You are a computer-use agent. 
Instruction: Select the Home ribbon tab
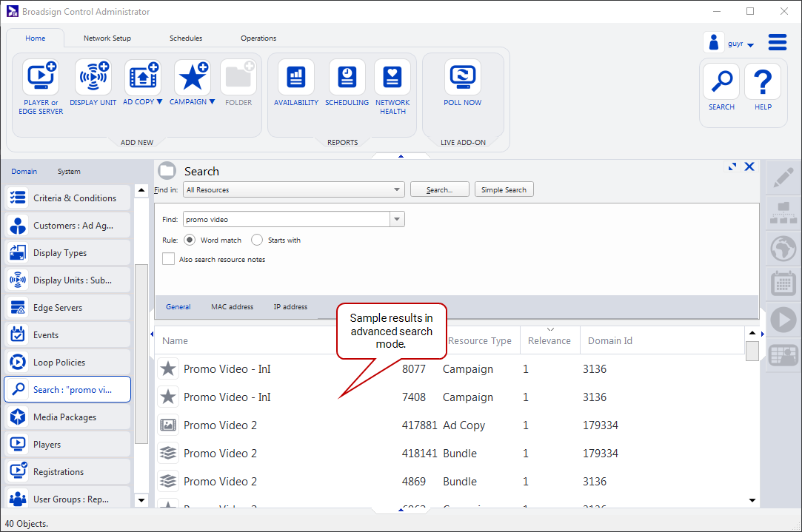point(36,38)
